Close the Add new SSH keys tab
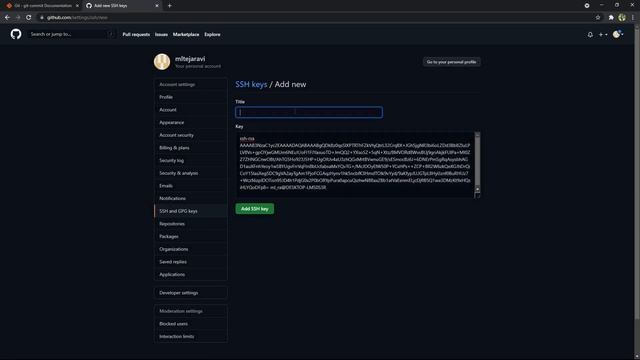640x360 pixels. point(157,6)
